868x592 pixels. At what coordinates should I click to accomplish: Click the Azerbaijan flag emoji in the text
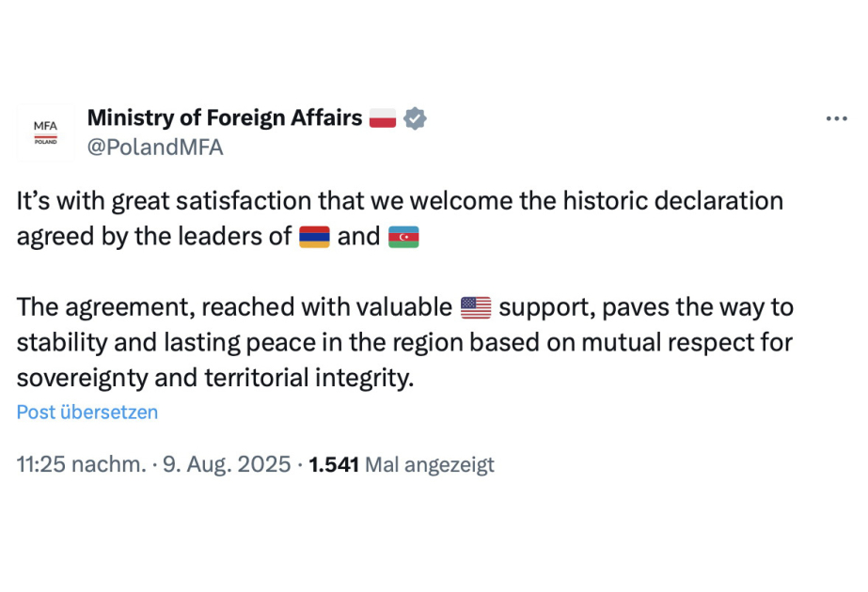point(404,237)
